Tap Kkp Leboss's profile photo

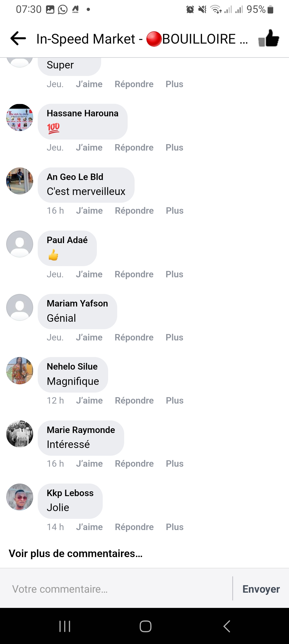pos(20,497)
